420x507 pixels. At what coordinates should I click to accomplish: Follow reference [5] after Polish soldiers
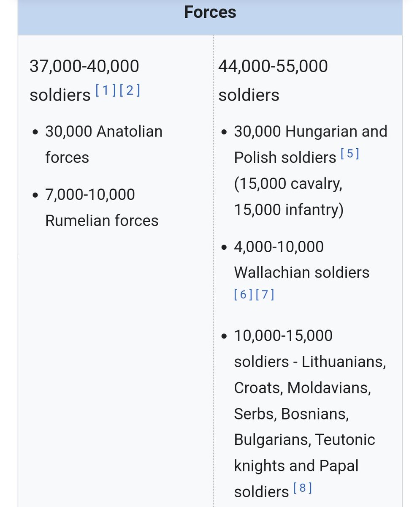pos(350,154)
